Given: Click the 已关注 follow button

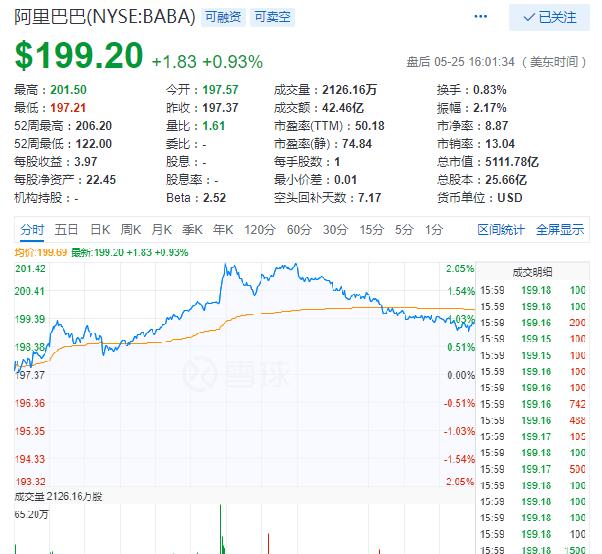Looking at the screenshot, I should coord(549,17).
